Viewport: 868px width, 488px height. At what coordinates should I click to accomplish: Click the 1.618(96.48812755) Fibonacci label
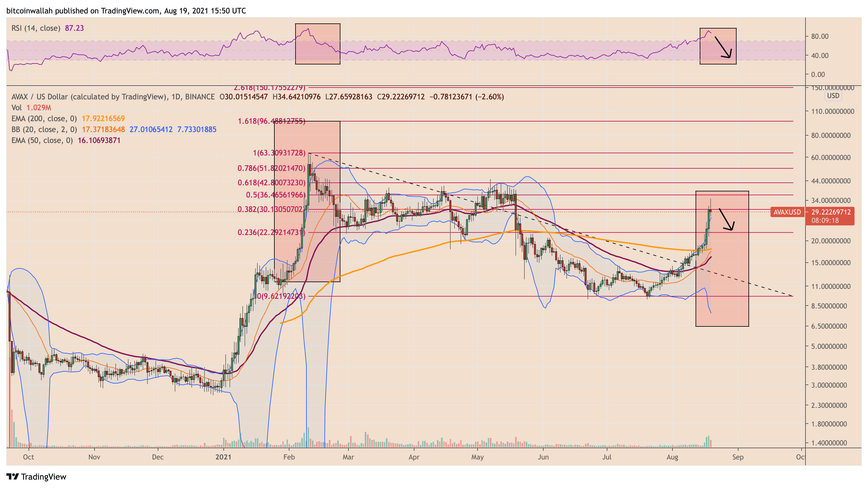[271, 121]
